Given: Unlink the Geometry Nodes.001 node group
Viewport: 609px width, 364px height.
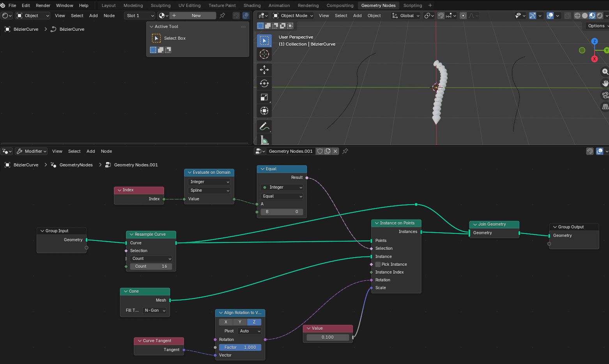Looking at the screenshot, I should [335, 151].
